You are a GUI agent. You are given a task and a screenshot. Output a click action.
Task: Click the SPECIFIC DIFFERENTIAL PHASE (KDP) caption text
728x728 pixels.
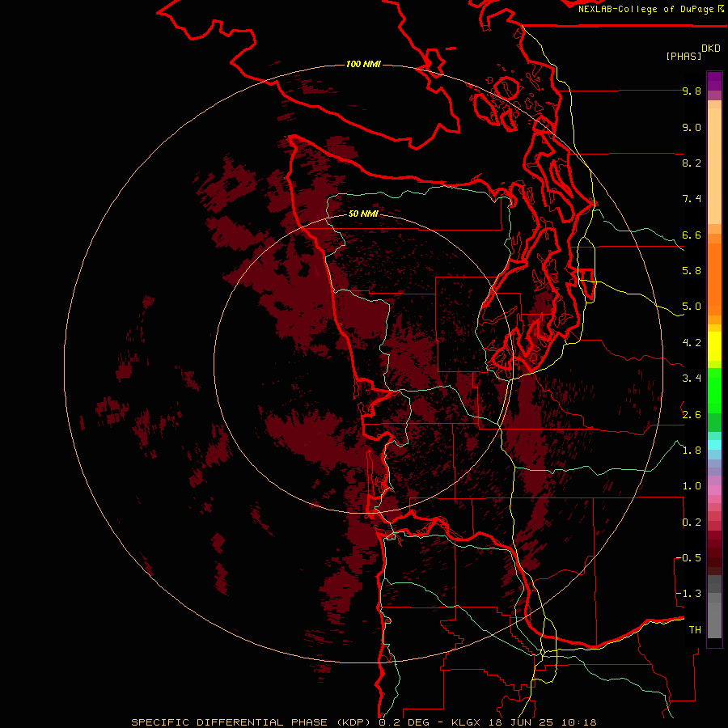click(252, 722)
